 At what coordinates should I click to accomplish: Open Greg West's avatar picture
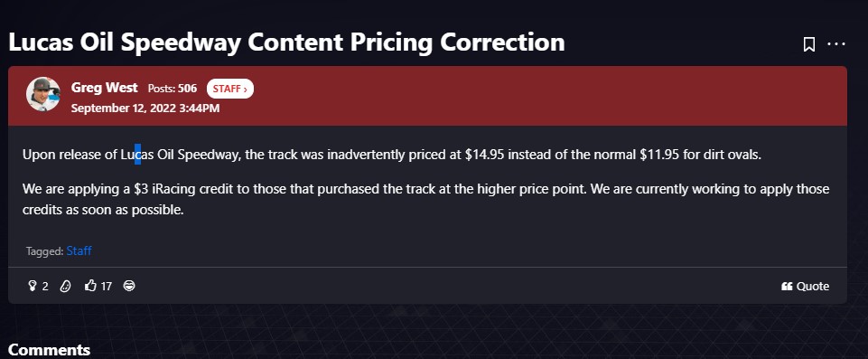point(43,94)
